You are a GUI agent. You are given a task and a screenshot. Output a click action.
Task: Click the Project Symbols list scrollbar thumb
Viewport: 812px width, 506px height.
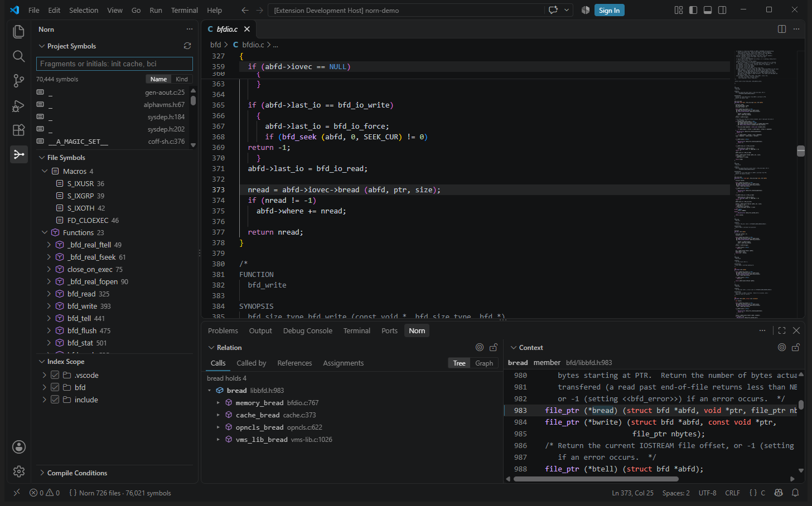point(193,100)
